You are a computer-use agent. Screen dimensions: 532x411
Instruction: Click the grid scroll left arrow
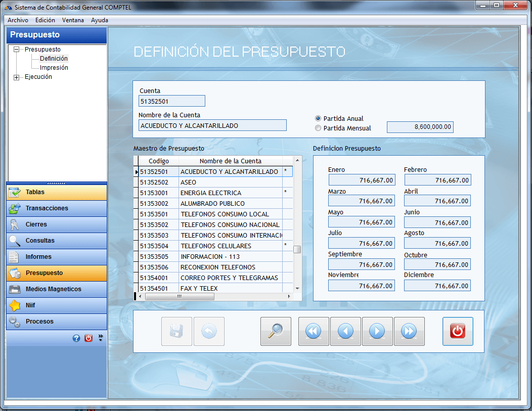(x=140, y=296)
